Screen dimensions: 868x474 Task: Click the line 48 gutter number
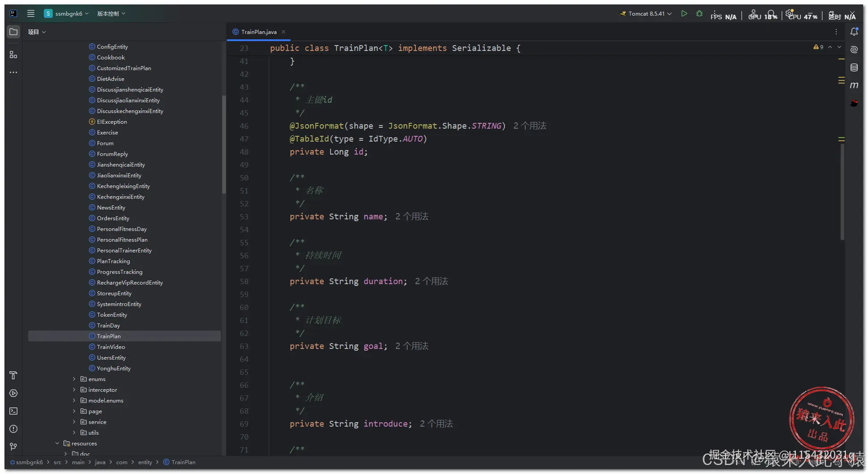click(244, 152)
